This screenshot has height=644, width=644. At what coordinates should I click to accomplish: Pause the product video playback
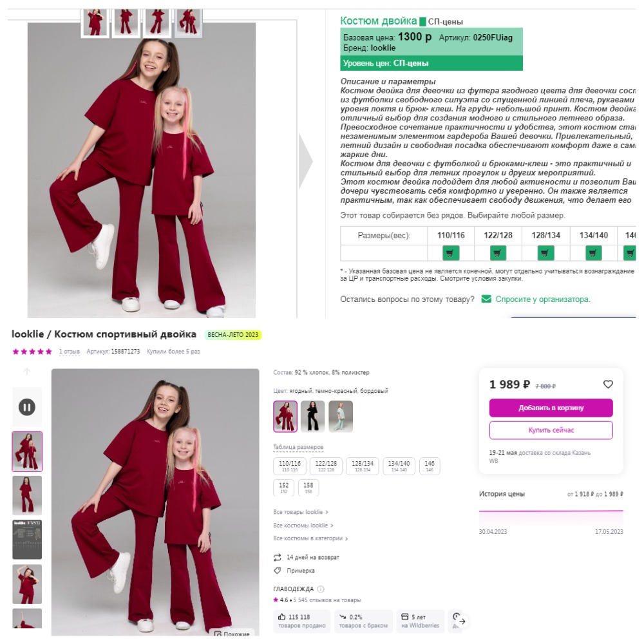pos(27,407)
